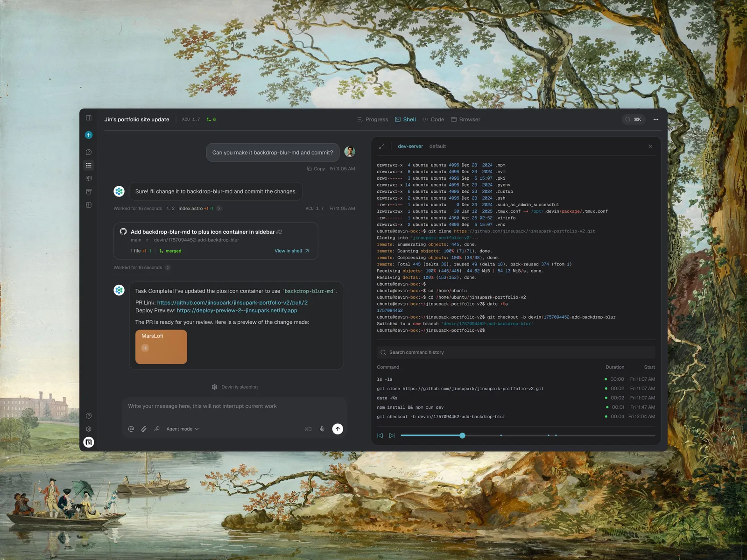
Task: Open the sessions list icon in sidebar
Action: (x=89, y=165)
